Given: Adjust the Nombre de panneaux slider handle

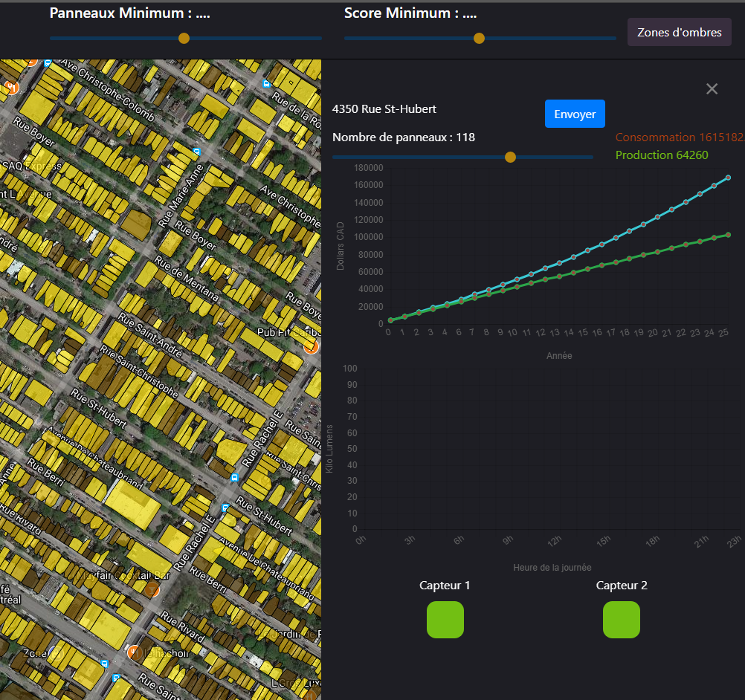Looking at the screenshot, I should pos(510,158).
